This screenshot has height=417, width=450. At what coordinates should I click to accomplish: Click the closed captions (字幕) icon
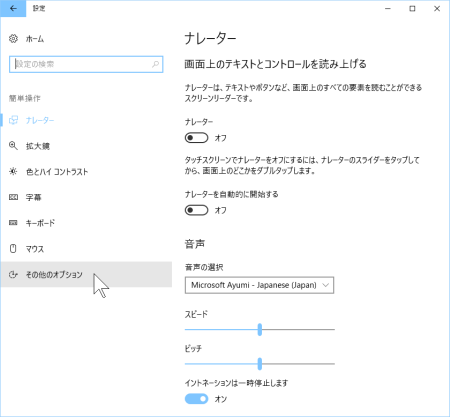click(x=13, y=197)
